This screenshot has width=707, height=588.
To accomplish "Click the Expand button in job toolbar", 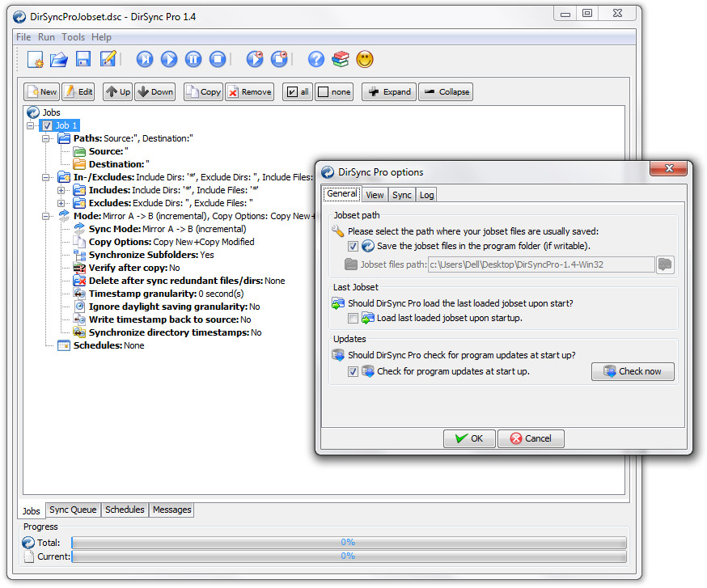I will tap(389, 92).
